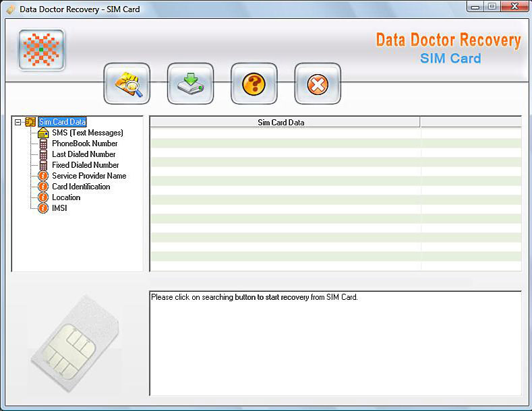This screenshot has height=411, width=532.
Task: Minimize the Data Doctor Recovery window
Action: coord(475,7)
